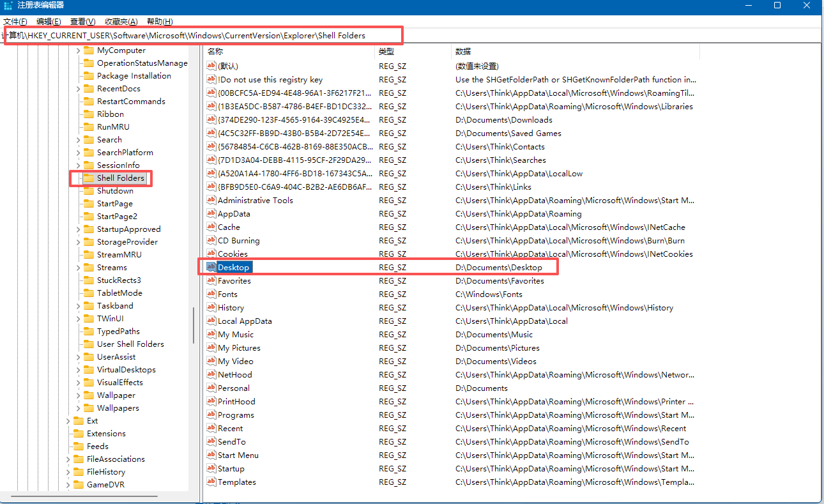Click the folder icon beside MyComputer
Image resolution: width=824 pixels, height=504 pixels.
[89, 50]
